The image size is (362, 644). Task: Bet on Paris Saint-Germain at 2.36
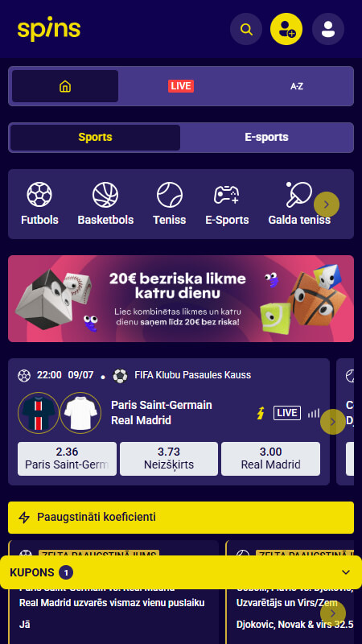pos(67,459)
